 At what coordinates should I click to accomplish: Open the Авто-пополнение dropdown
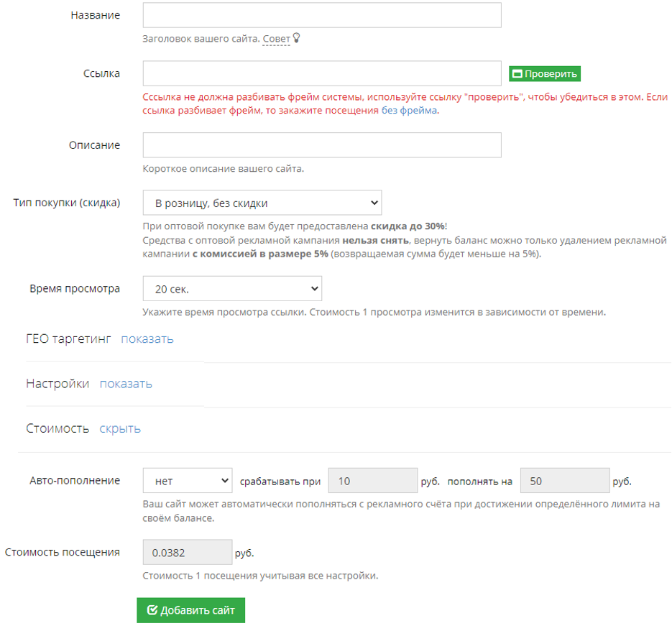click(188, 481)
